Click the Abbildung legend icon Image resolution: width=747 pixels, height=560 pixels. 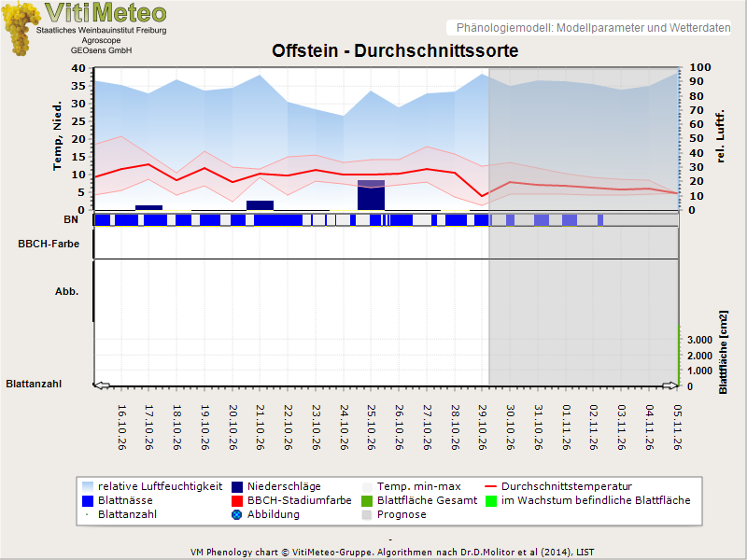click(237, 515)
